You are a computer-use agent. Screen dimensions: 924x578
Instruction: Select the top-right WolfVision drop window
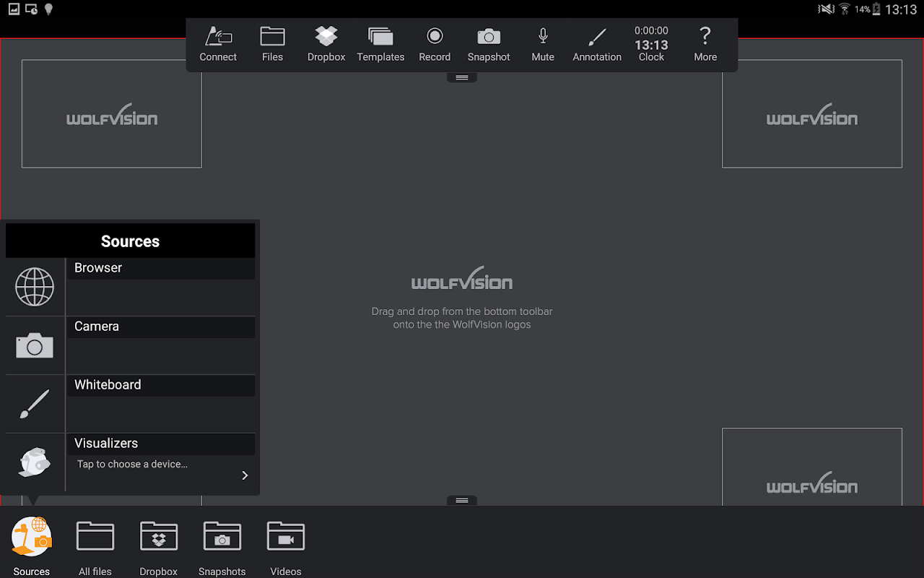point(812,114)
